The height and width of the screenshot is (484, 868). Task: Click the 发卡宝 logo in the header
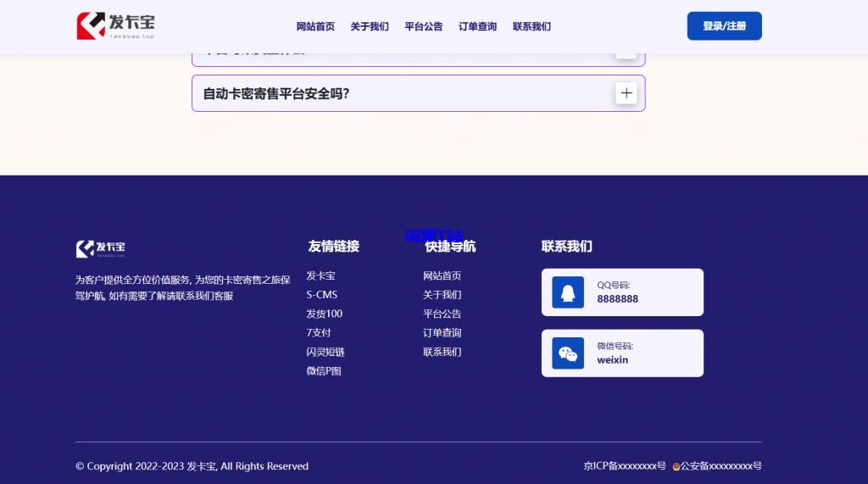coord(115,26)
